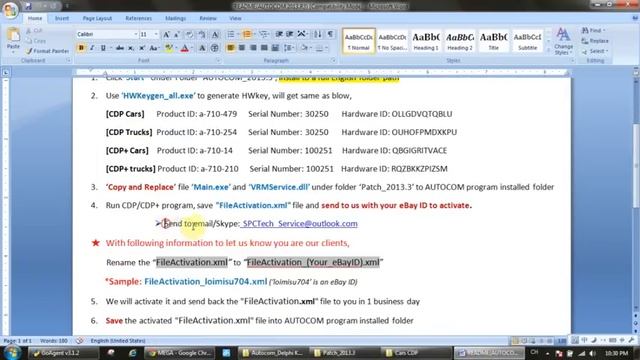Viewport: 640px width, 360px height.
Task: Toggle Strikethrough formatting
Action: click(120, 48)
